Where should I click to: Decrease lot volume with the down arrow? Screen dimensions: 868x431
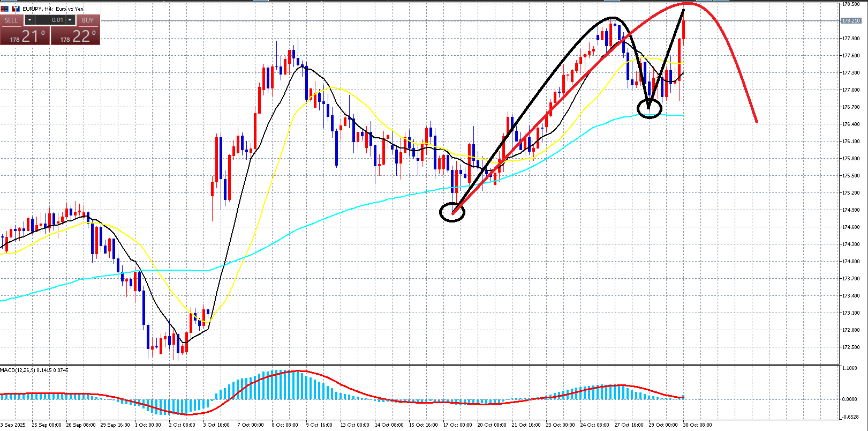pyautogui.click(x=29, y=20)
